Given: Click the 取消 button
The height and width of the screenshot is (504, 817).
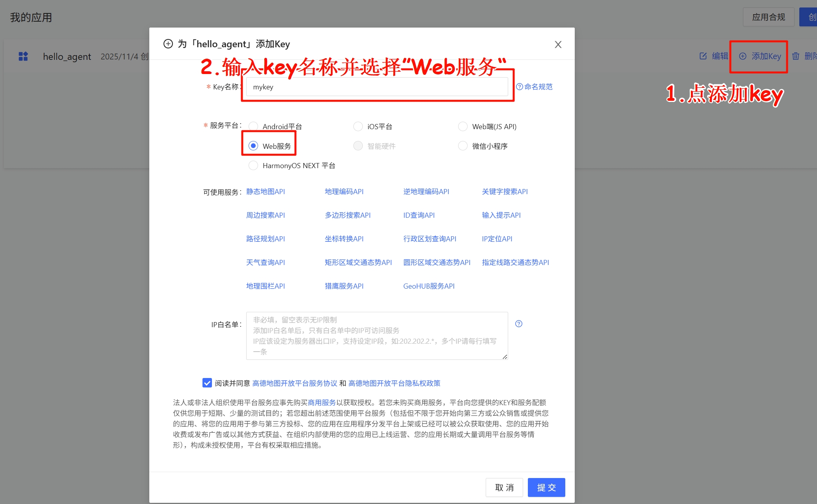Looking at the screenshot, I should 504,487.
